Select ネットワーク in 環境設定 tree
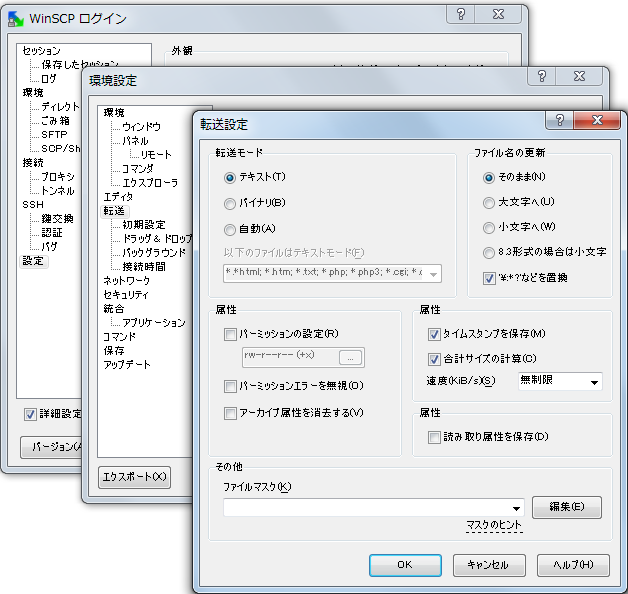The height and width of the screenshot is (594, 628). (126, 281)
